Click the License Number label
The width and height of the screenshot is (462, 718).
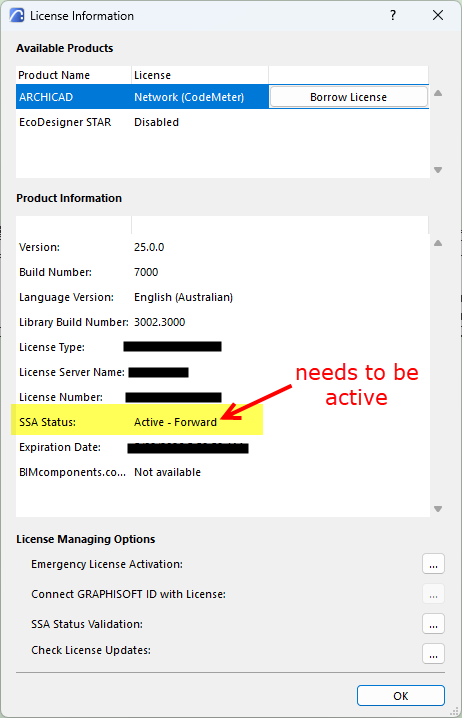[61, 397]
